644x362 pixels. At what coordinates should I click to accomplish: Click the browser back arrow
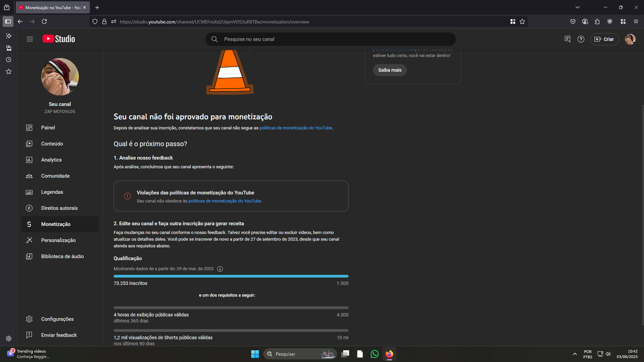pos(20,22)
